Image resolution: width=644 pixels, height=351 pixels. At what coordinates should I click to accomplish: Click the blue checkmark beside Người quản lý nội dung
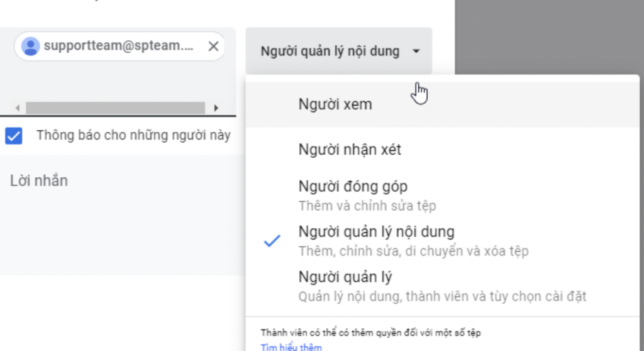pyautogui.click(x=272, y=240)
